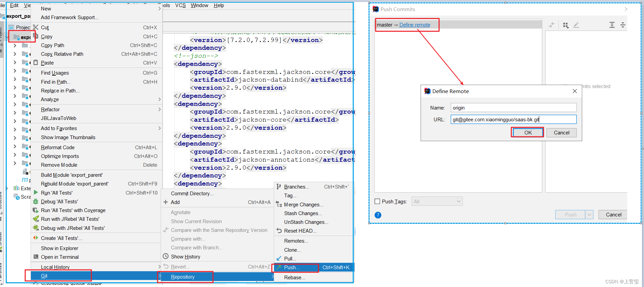Open the Help menu

[219, 5]
